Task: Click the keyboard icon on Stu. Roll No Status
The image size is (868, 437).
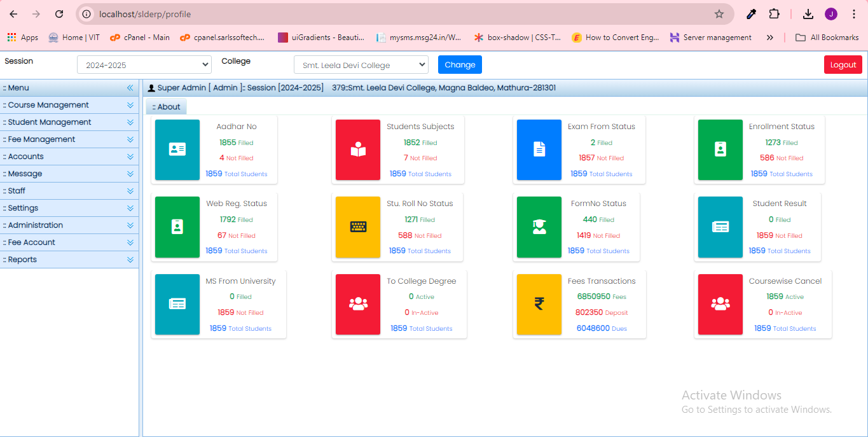Action: (357, 227)
